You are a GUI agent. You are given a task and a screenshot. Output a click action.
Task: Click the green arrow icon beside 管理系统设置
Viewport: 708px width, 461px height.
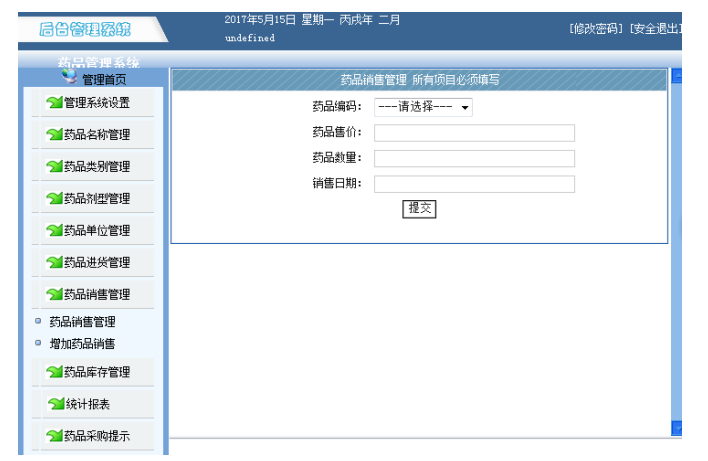[54, 102]
